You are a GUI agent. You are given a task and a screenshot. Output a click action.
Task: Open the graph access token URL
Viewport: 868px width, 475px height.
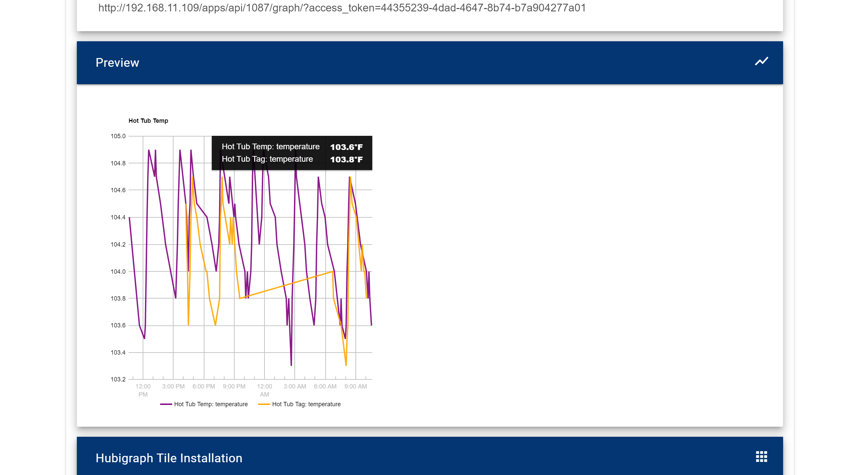[x=342, y=8]
